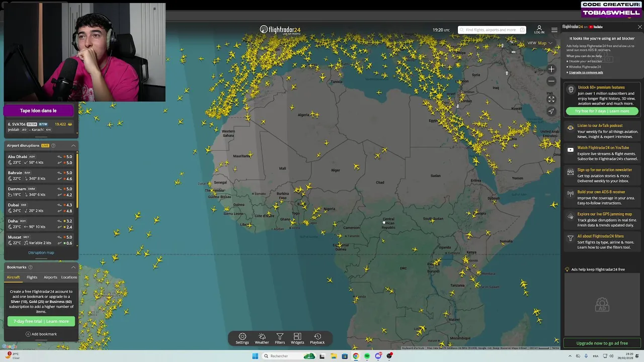Image resolution: width=644 pixels, height=362 pixels.
Task: Show hidden system tray icons chevron
Action: [570, 356]
